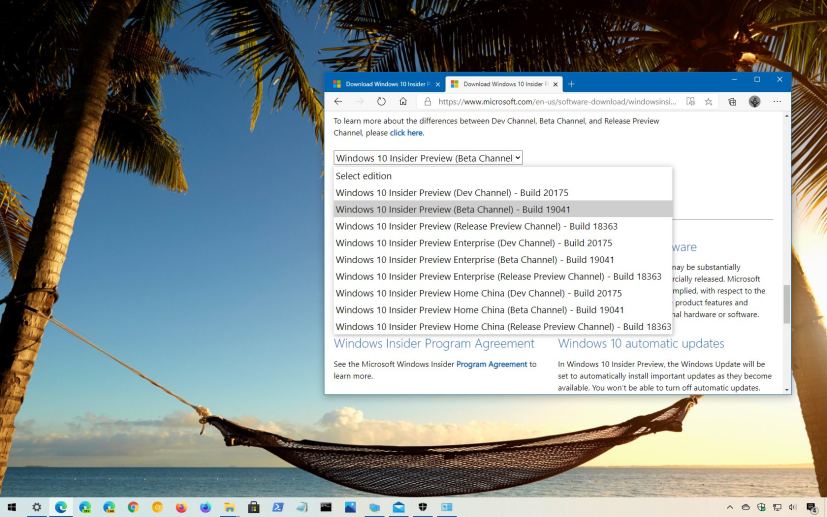Switch to the first Download Windows 10 Insider tab
Image resolution: width=827 pixels, height=517 pixels.
pos(386,84)
